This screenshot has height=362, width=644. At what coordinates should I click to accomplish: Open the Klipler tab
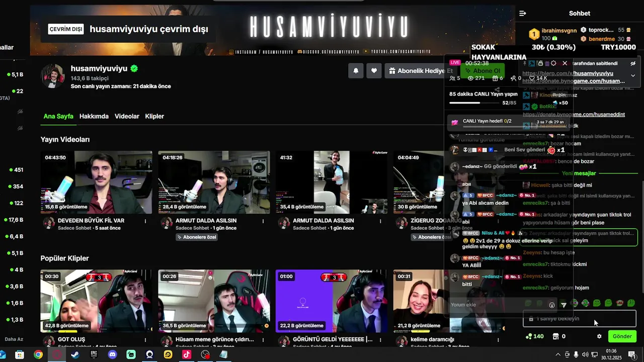tap(154, 116)
